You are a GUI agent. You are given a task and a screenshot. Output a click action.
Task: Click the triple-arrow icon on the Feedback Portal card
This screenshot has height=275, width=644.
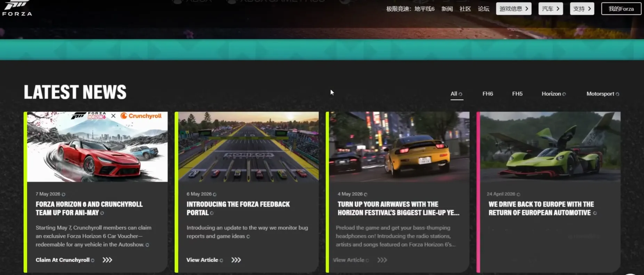click(x=236, y=260)
